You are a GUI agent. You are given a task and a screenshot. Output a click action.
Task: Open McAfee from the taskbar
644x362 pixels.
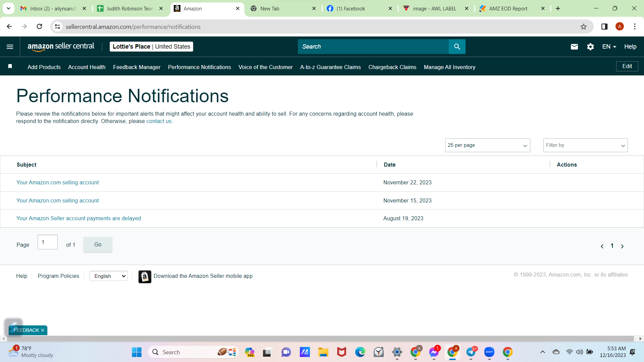341,352
